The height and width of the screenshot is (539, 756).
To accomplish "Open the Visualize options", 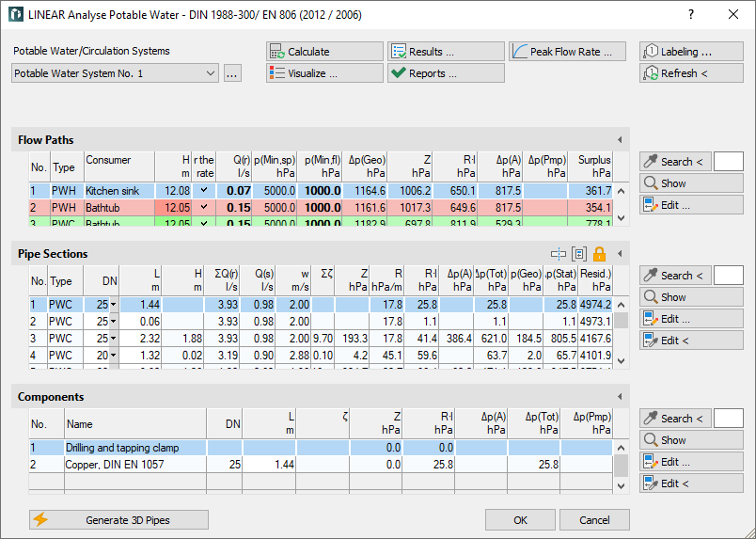I will [x=324, y=73].
